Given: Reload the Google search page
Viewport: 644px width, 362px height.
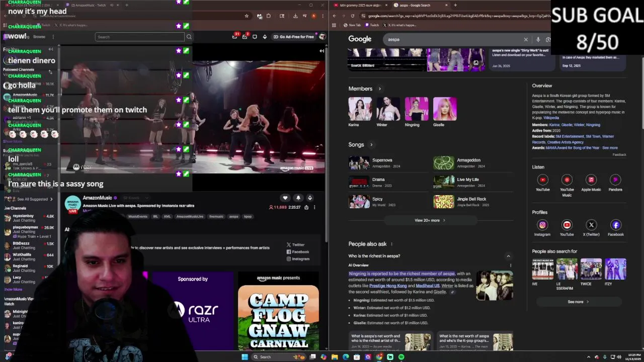Looking at the screenshot, I should pos(353,16).
